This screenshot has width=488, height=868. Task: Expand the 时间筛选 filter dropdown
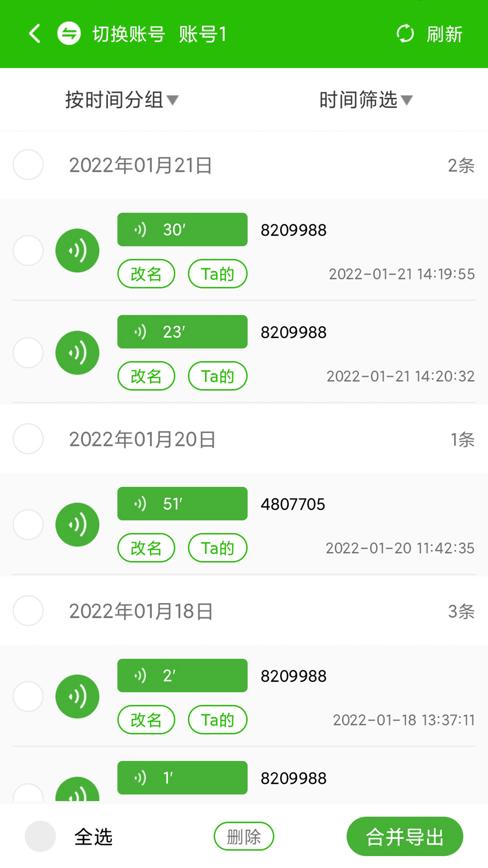(366, 100)
